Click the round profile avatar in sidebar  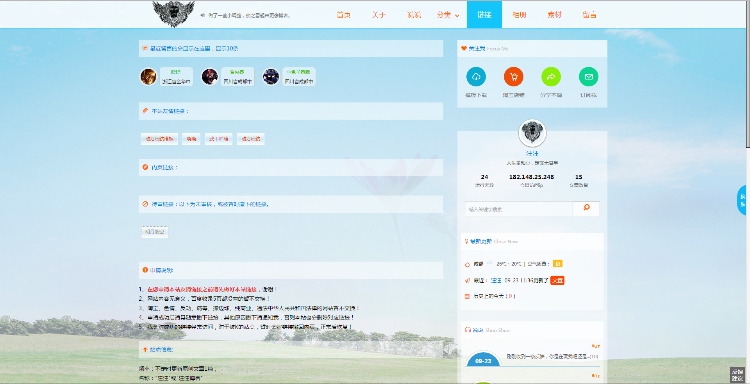point(532,133)
